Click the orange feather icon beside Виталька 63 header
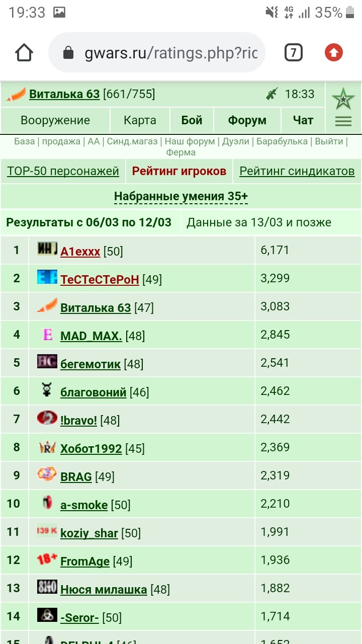Viewport: 362px width, 644px height. point(16,94)
